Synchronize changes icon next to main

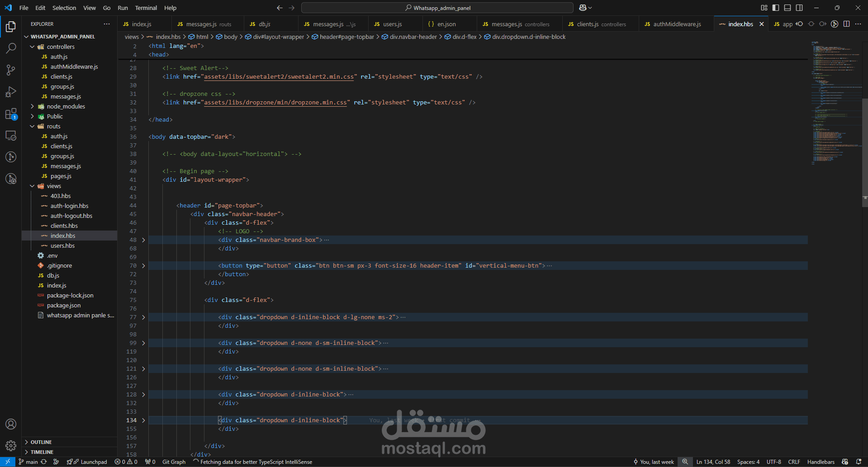click(x=44, y=462)
